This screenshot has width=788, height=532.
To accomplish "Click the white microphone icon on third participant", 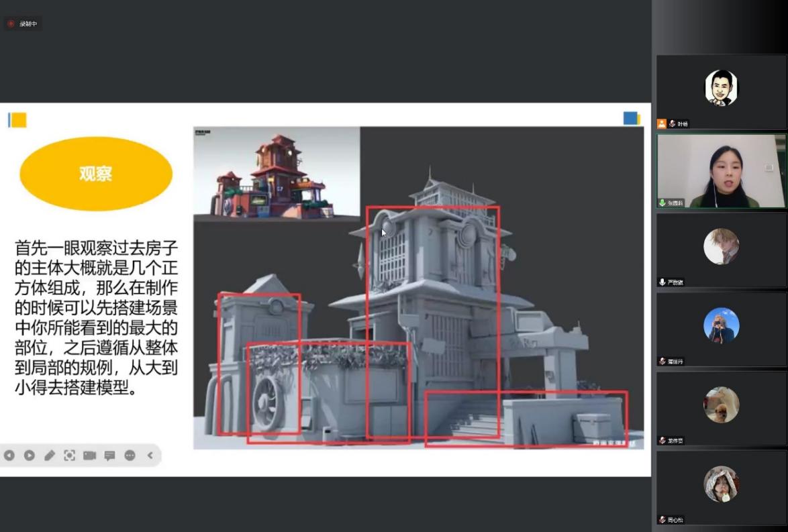I will click(x=662, y=282).
